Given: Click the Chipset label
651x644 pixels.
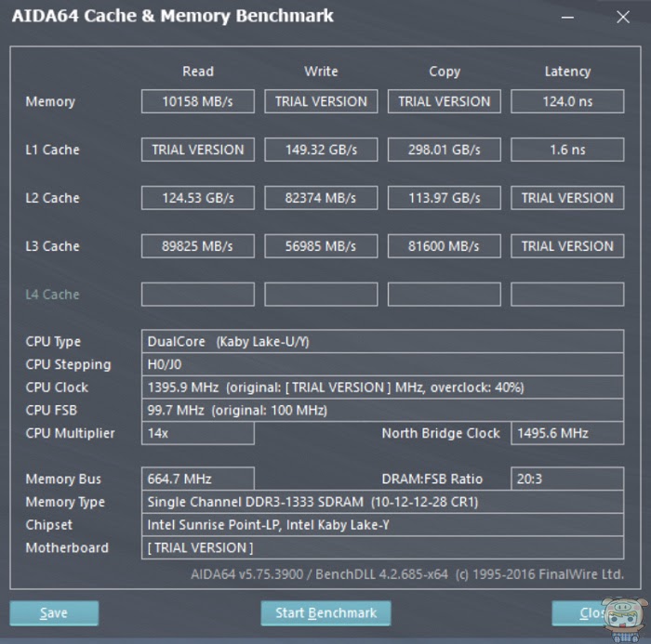Looking at the screenshot, I should (x=49, y=525).
